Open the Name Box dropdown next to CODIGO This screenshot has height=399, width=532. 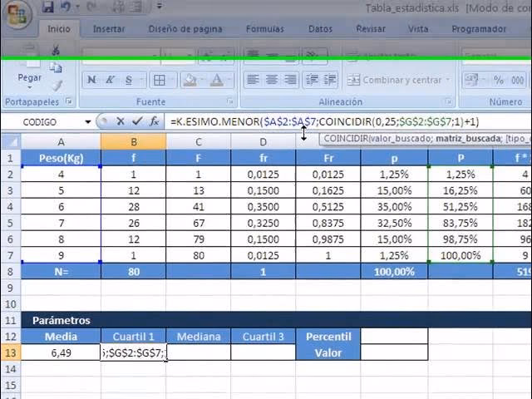pyautogui.click(x=87, y=121)
